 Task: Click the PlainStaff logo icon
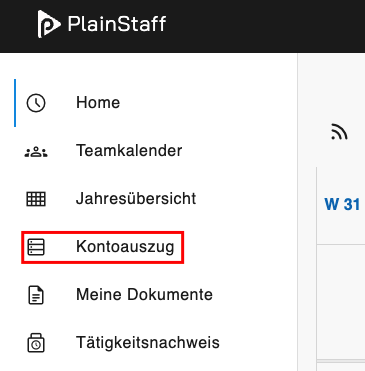(49, 24)
